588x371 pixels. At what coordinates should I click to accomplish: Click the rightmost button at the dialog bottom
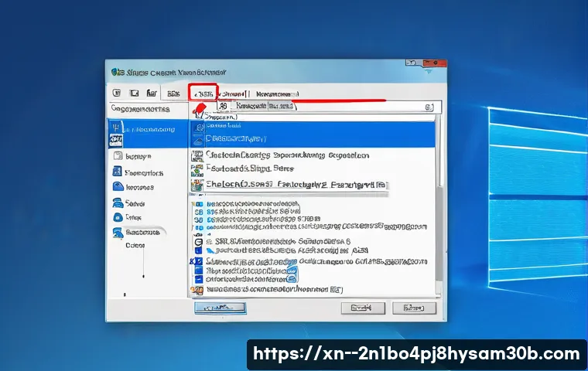409,308
